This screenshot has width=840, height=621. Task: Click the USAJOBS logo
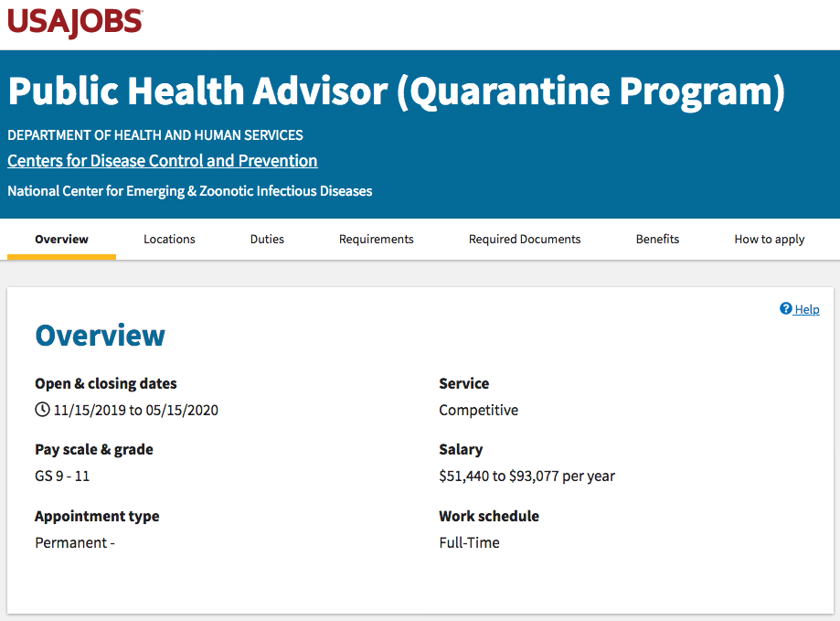(75, 24)
